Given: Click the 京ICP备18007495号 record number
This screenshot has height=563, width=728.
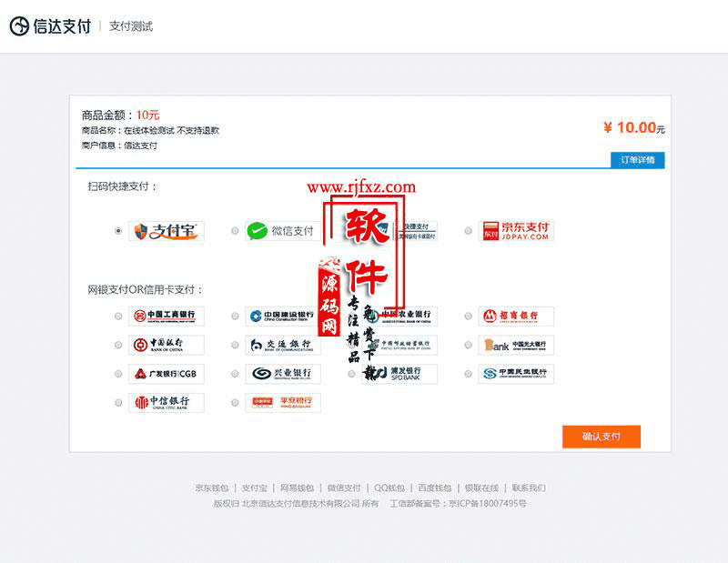Looking at the screenshot, I should coord(488,504).
